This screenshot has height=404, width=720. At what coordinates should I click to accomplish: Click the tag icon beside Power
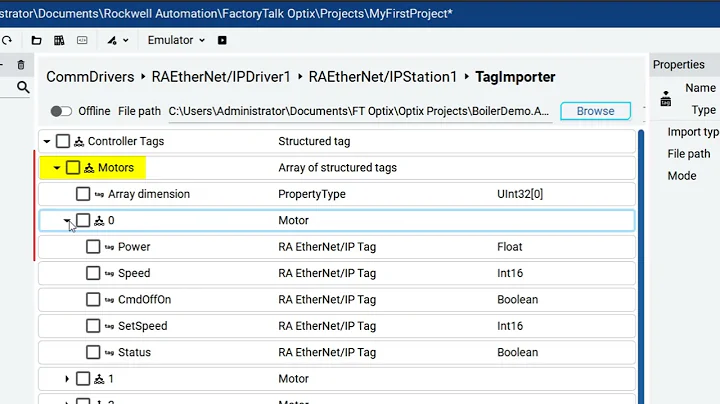point(109,247)
